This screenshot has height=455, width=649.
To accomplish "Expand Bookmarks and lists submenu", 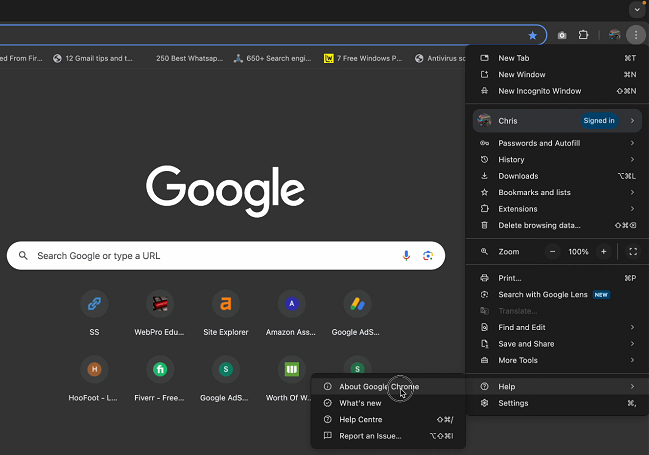I will click(x=557, y=193).
